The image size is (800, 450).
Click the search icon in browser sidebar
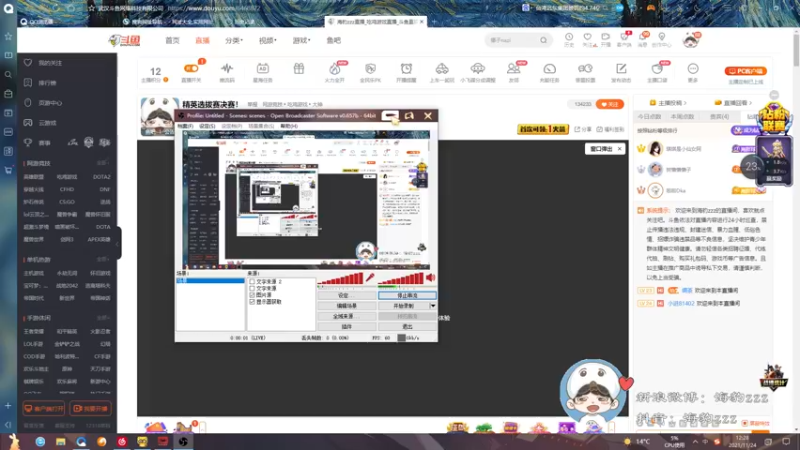click(8, 74)
